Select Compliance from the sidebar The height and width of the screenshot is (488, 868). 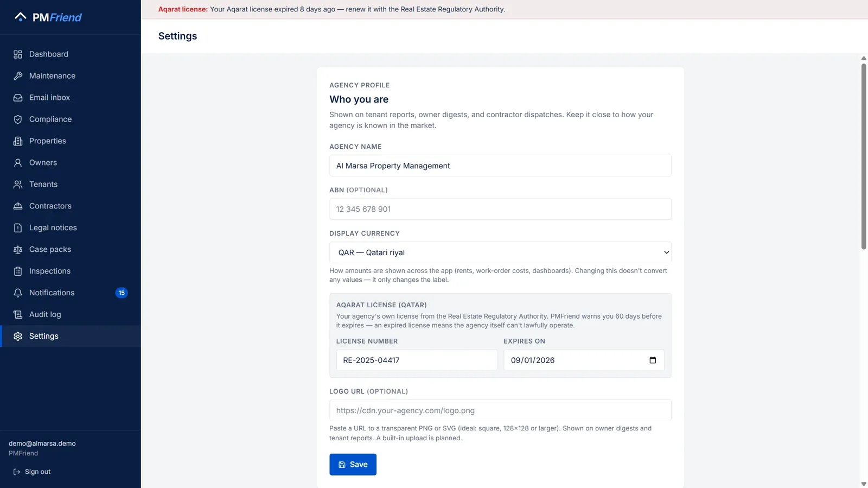pyautogui.click(x=71, y=119)
